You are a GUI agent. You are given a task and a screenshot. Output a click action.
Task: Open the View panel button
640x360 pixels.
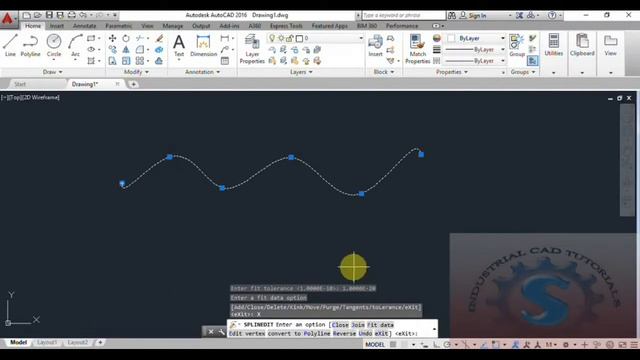pos(610,45)
